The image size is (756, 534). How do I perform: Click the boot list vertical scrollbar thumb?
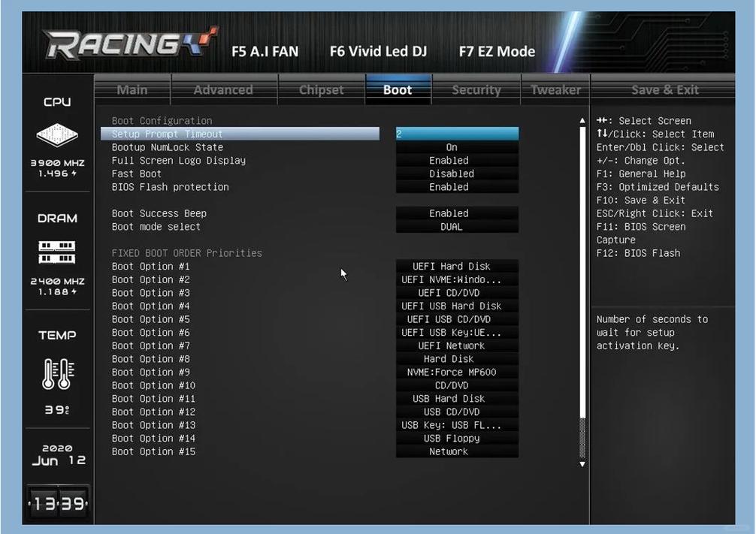(x=582, y=270)
